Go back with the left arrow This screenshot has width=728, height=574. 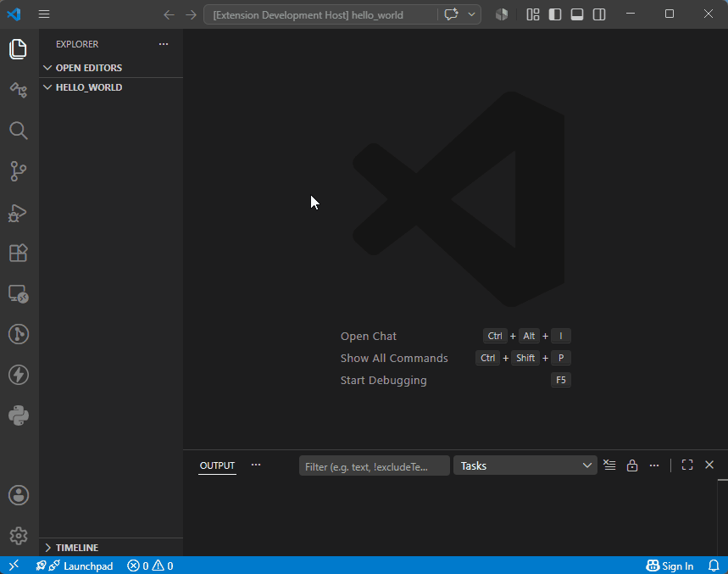169,15
